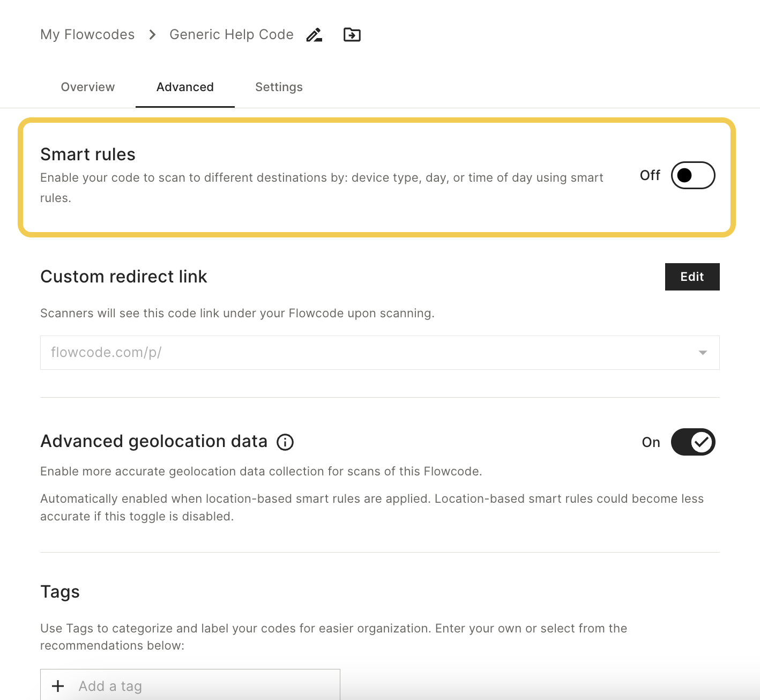Click the On label beside geolocation switch

pyautogui.click(x=651, y=442)
